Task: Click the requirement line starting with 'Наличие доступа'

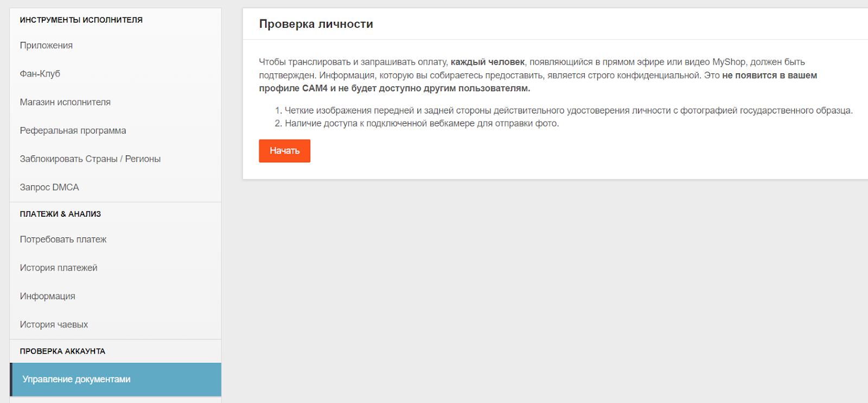Action: pyautogui.click(x=422, y=123)
